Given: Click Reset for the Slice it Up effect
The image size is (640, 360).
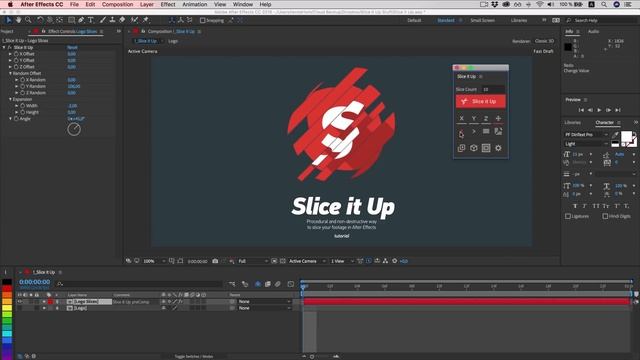Looking at the screenshot, I should point(72,47).
